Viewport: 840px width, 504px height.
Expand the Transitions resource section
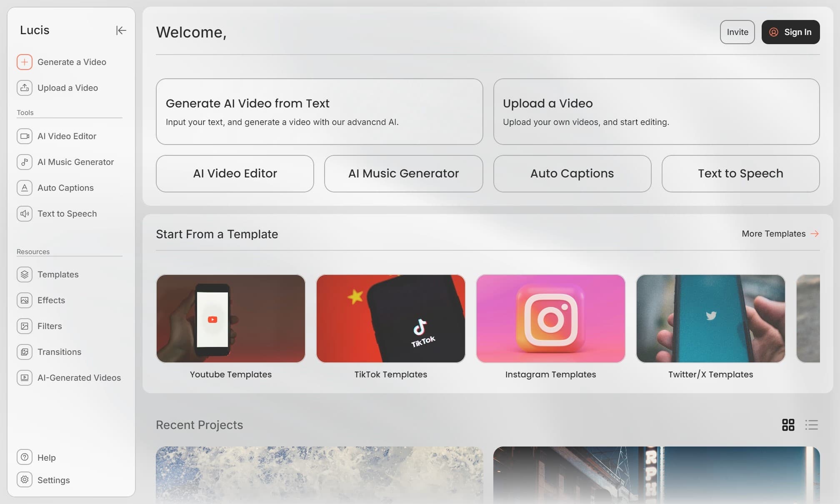point(59,352)
